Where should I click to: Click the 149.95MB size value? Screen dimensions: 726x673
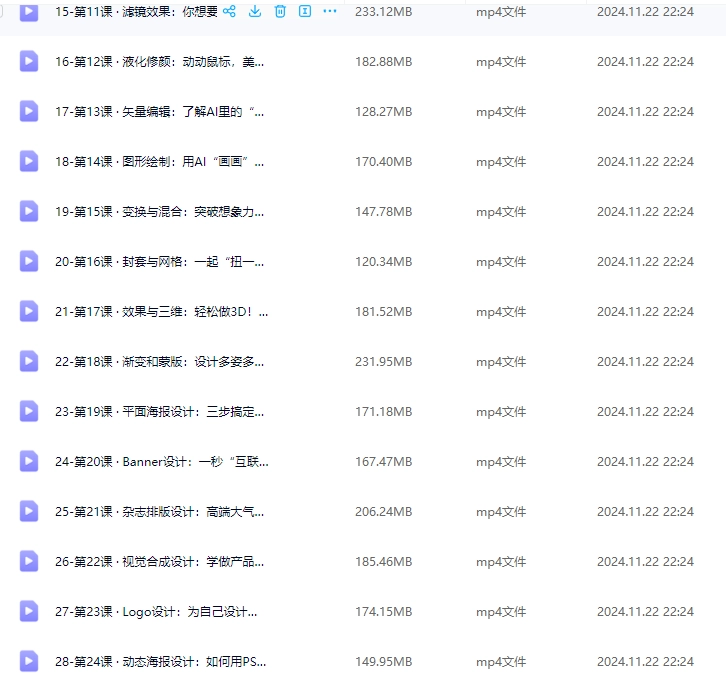point(383,661)
